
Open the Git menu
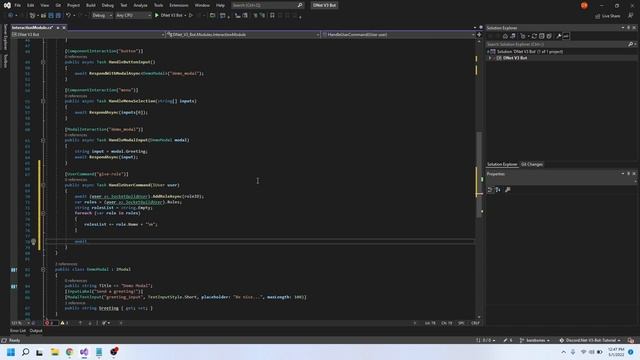(58, 5)
